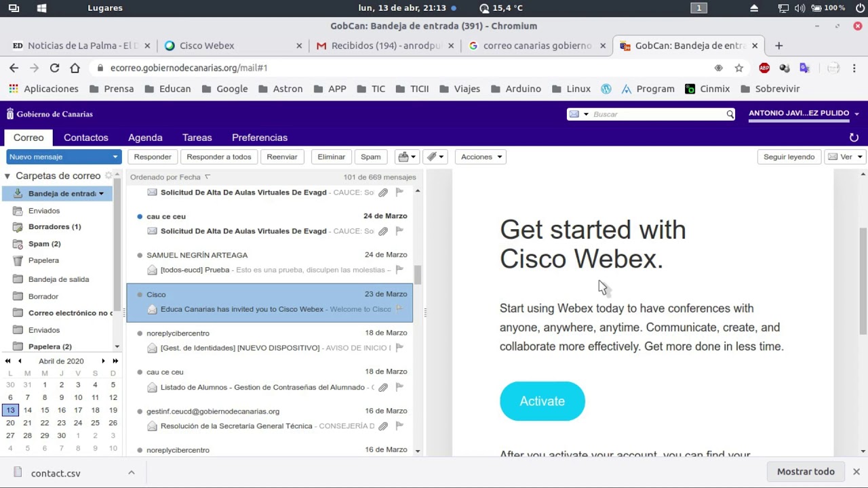Click Seguir leyendo button

tap(789, 157)
